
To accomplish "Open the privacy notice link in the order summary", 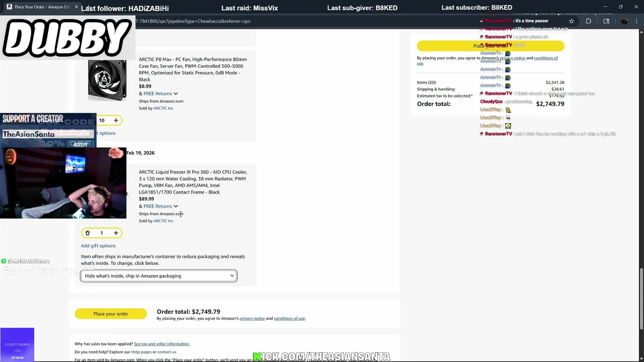I will tap(512, 58).
